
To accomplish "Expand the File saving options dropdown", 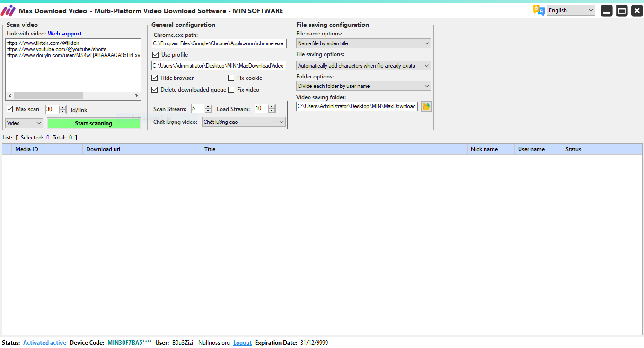I will click(x=363, y=66).
